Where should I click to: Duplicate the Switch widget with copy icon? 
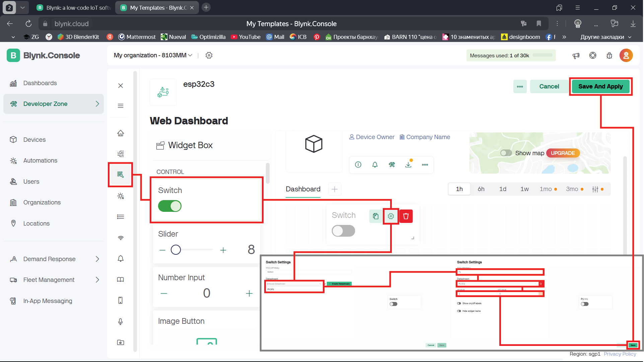(376, 216)
